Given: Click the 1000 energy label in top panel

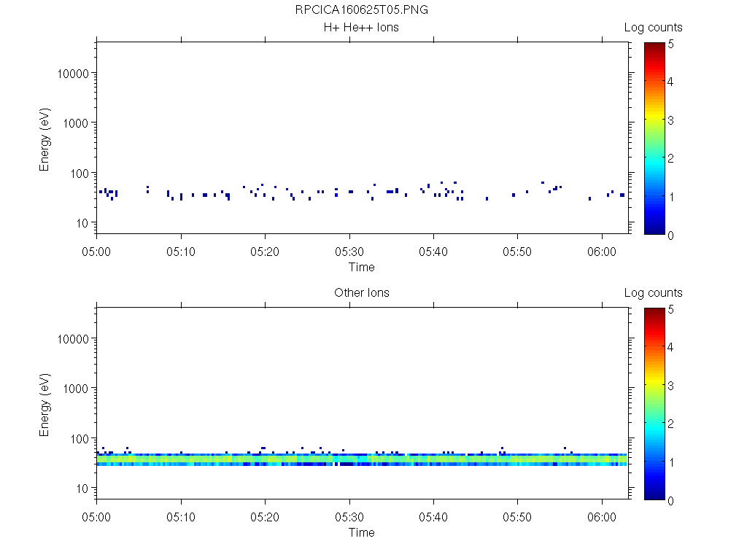Looking at the screenshot, I should (76, 123).
